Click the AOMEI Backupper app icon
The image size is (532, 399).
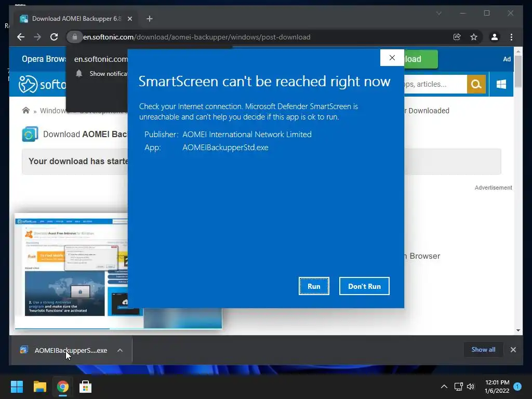click(30, 134)
